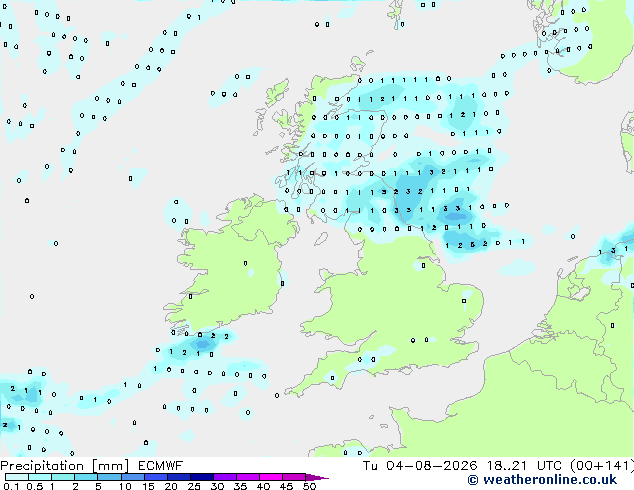Select the 10–15 mm legend color swatch
This screenshot has width=634, height=490.
pyautogui.click(x=132, y=477)
